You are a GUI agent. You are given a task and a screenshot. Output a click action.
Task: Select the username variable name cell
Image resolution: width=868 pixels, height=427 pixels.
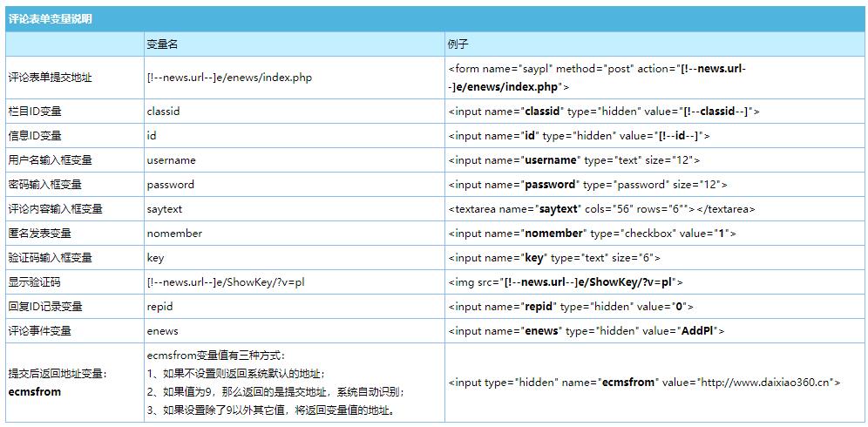171,160
